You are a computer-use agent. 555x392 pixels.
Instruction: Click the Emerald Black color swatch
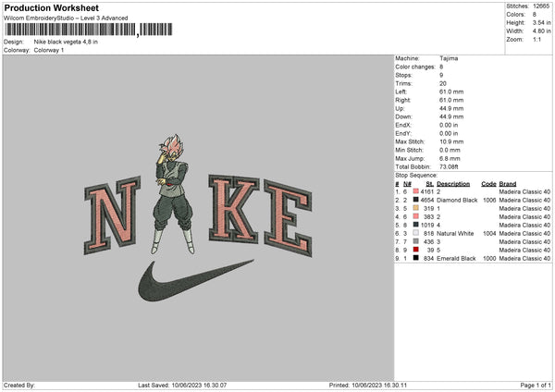pos(416,258)
